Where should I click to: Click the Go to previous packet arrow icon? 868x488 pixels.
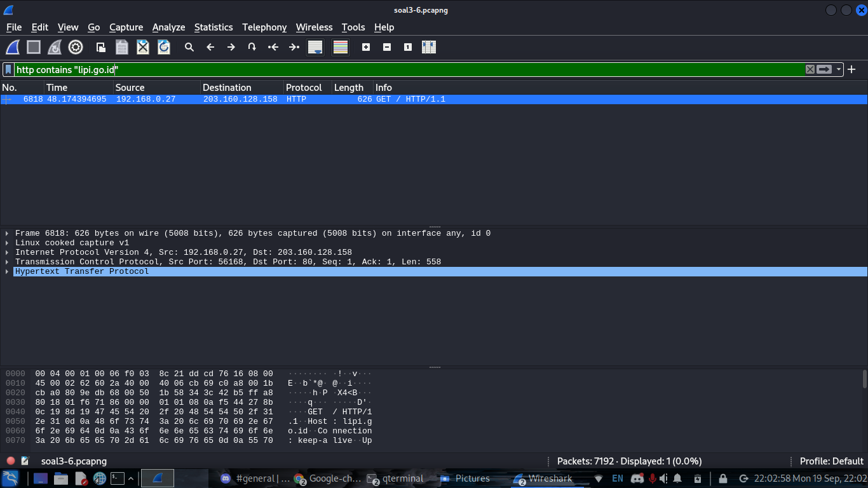click(210, 47)
